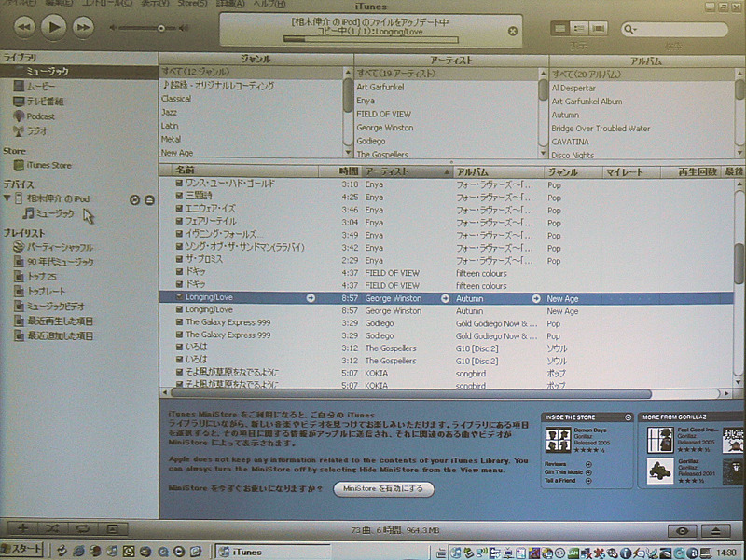Open パーティーシャッフル playlist
Screen dimensions: 746x560
pyautogui.click(x=60, y=247)
